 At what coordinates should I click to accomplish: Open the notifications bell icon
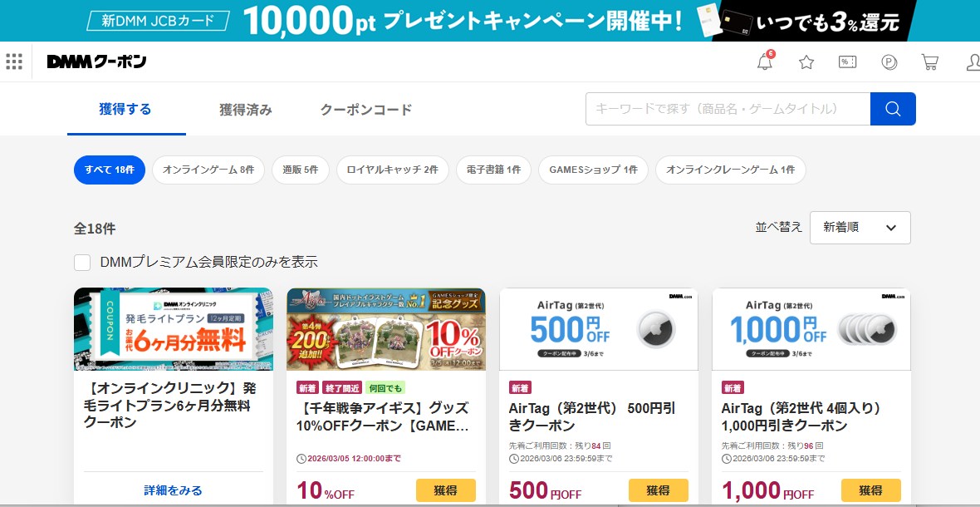(x=765, y=62)
